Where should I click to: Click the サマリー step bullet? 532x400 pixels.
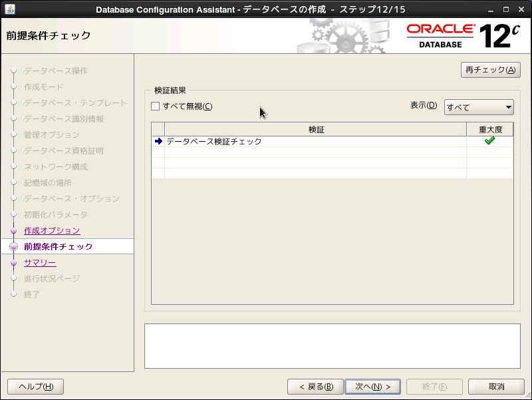[x=13, y=263]
